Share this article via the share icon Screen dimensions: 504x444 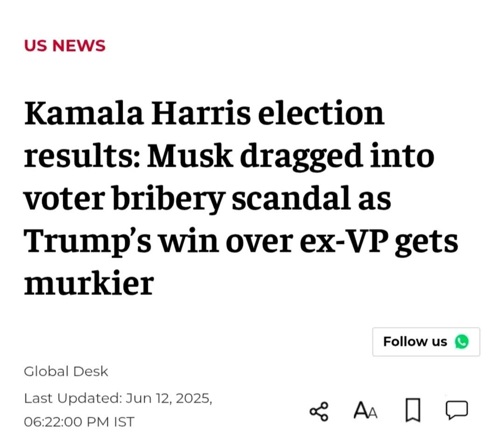(x=319, y=411)
